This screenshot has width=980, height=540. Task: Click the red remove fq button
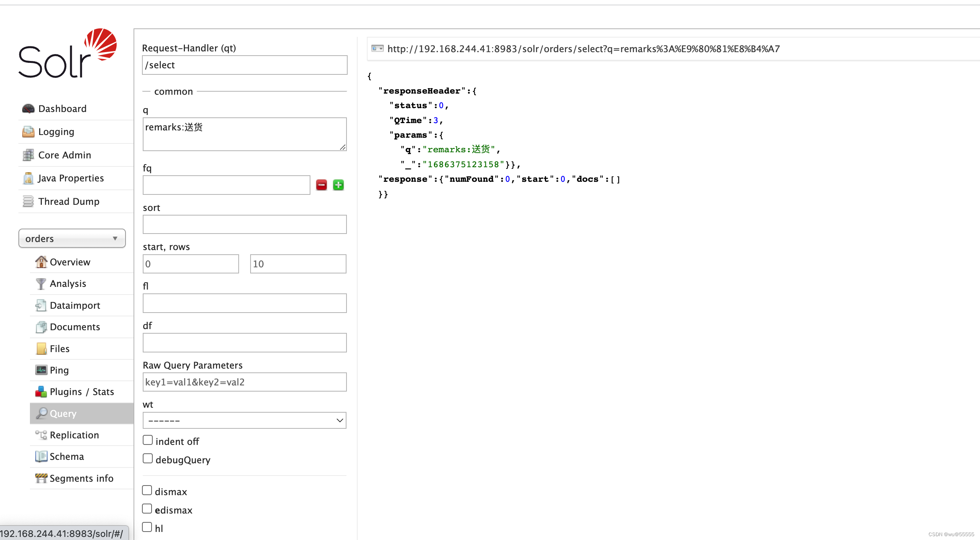point(321,185)
